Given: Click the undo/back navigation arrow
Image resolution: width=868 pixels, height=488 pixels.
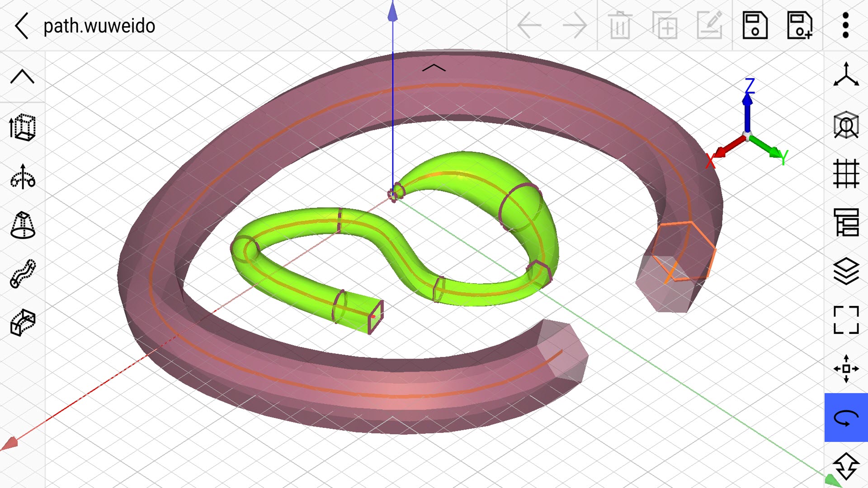Looking at the screenshot, I should [x=528, y=24].
